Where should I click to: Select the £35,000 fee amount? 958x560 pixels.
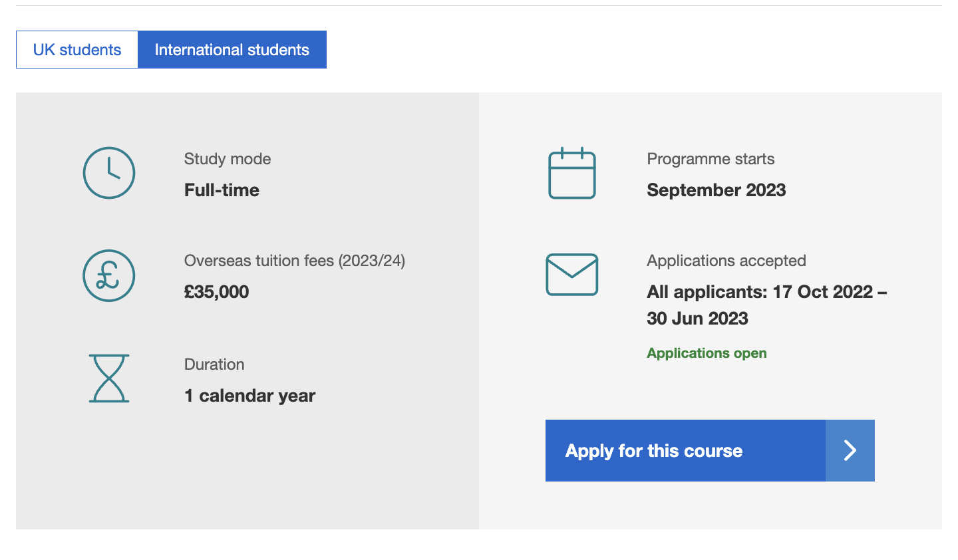point(216,291)
